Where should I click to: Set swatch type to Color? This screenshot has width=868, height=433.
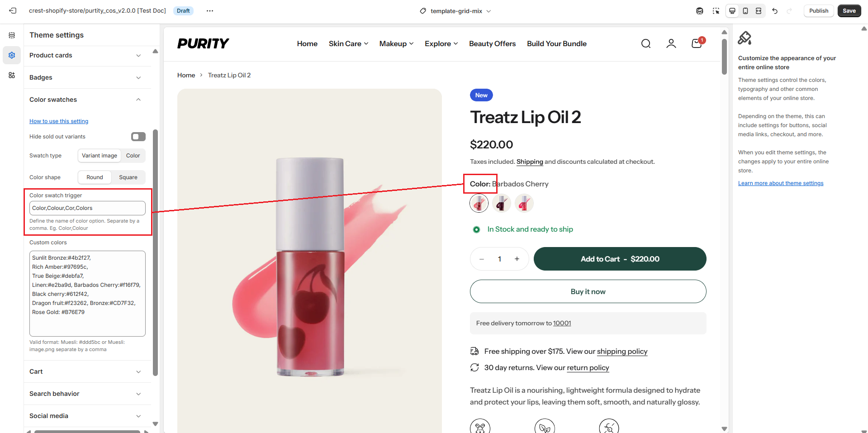133,156
